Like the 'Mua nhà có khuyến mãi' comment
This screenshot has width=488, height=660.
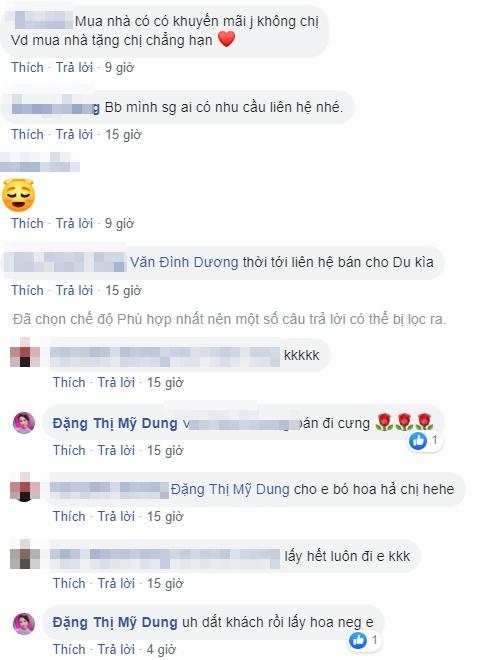tap(27, 67)
